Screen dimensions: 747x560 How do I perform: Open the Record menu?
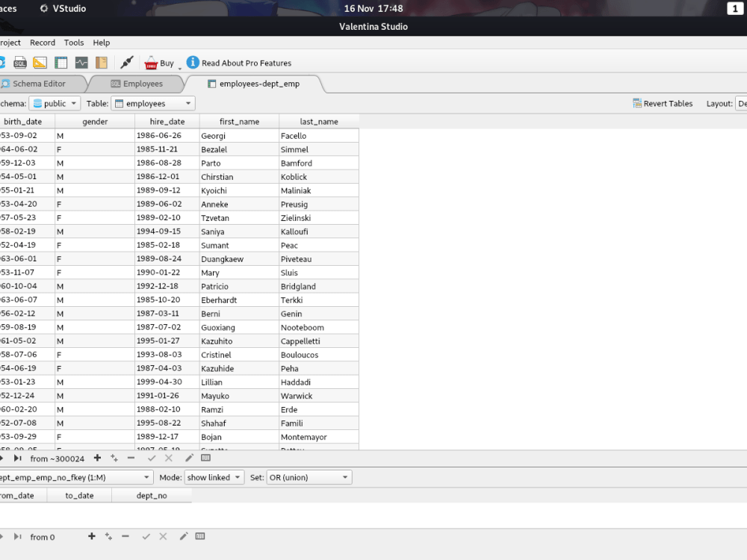[x=43, y=43]
